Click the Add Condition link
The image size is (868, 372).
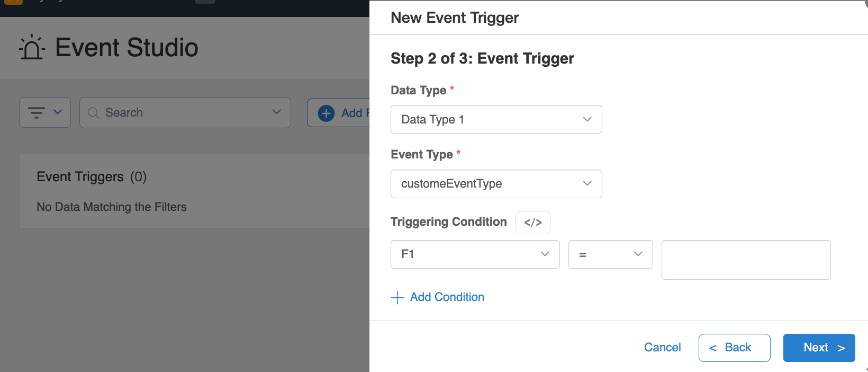[x=447, y=297]
